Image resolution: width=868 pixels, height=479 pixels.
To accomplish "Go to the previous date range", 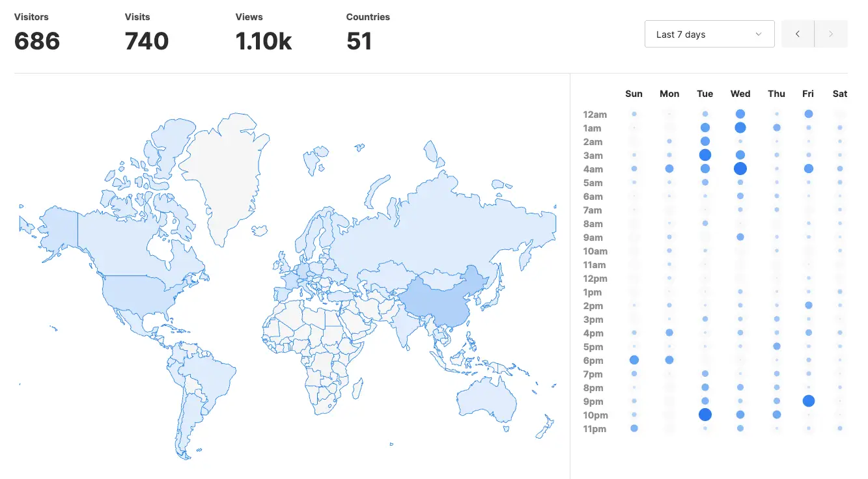I will coord(798,34).
